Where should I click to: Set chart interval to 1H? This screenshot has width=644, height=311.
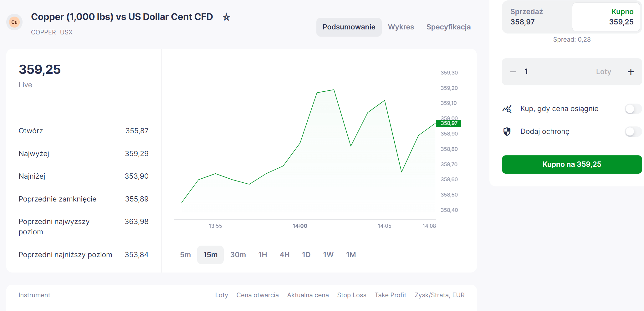point(263,255)
